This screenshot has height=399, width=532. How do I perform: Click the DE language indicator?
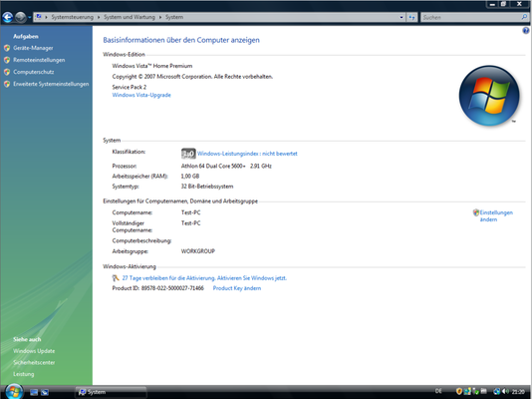coord(438,392)
